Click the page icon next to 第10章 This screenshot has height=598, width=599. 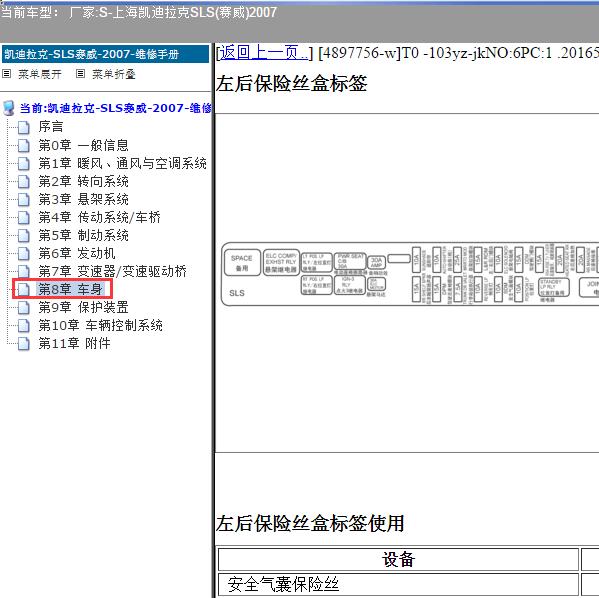[24, 326]
